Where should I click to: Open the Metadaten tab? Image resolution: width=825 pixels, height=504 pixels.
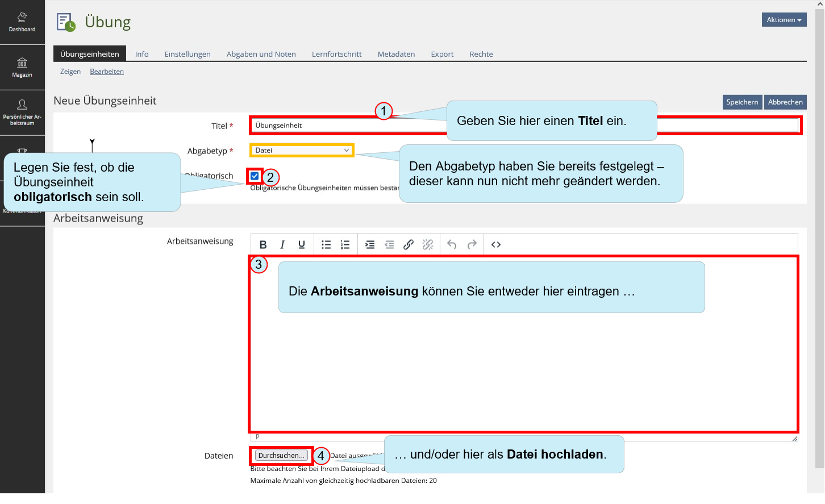pos(397,54)
